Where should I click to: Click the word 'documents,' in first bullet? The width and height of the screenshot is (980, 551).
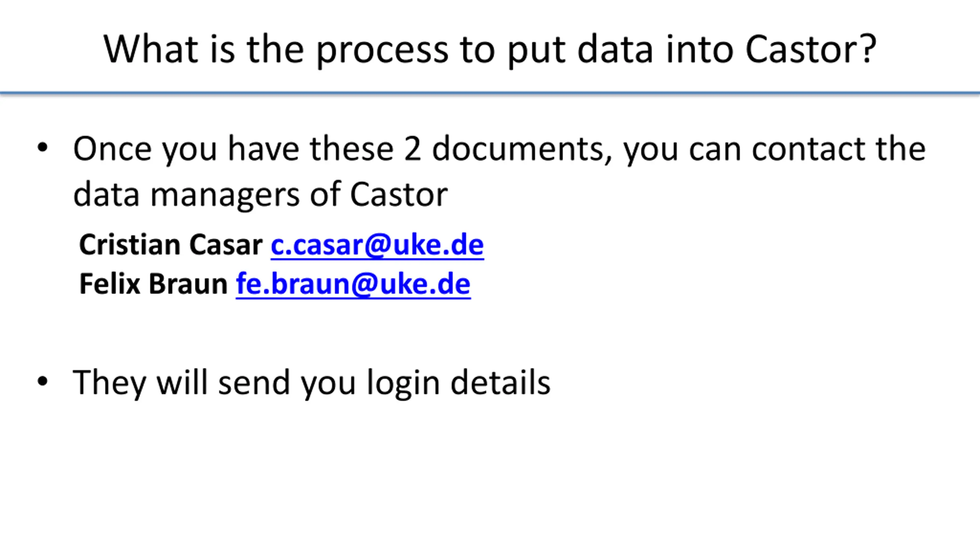522,150
